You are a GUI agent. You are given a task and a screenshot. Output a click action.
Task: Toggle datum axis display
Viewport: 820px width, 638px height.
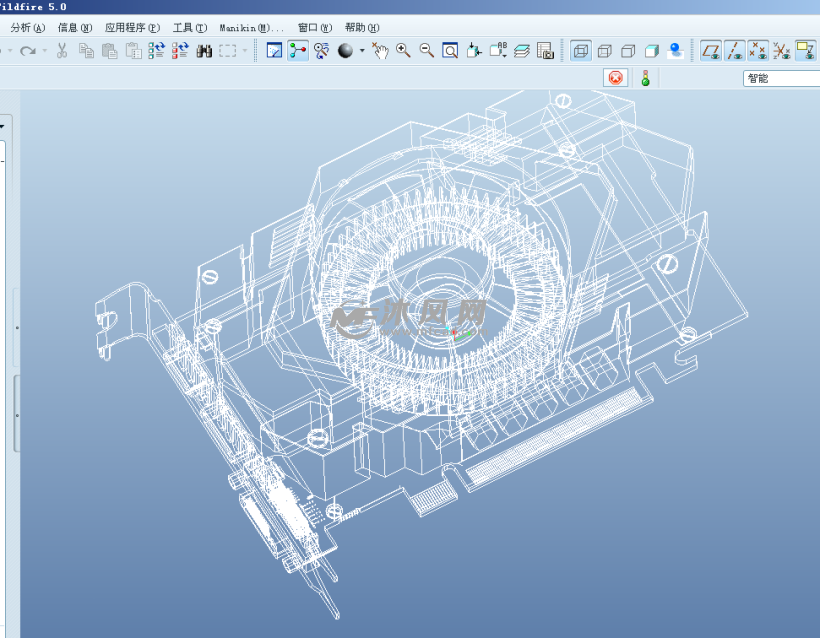click(734, 50)
